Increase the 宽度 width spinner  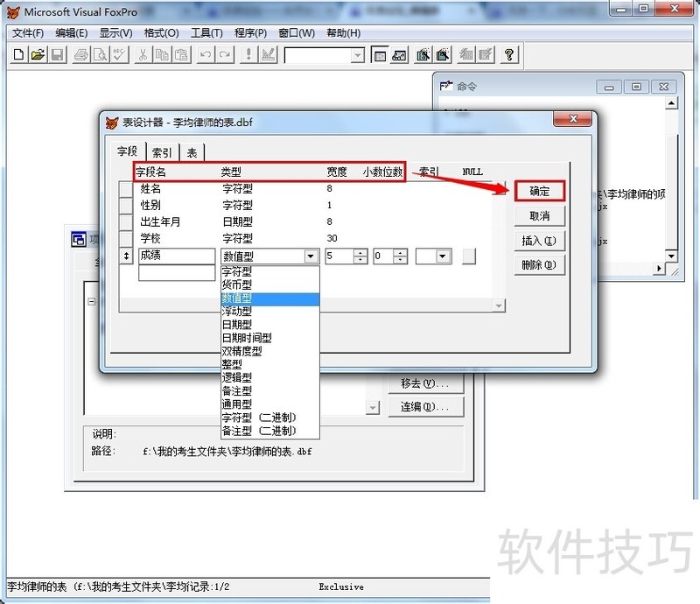(x=360, y=253)
